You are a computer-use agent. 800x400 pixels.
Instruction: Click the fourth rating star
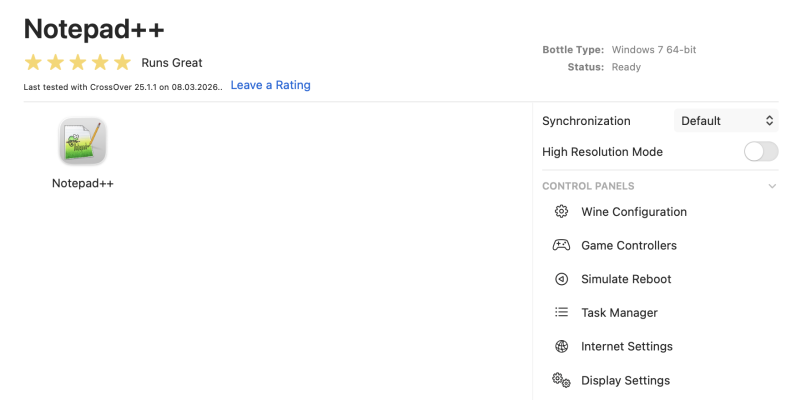click(101, 62)
